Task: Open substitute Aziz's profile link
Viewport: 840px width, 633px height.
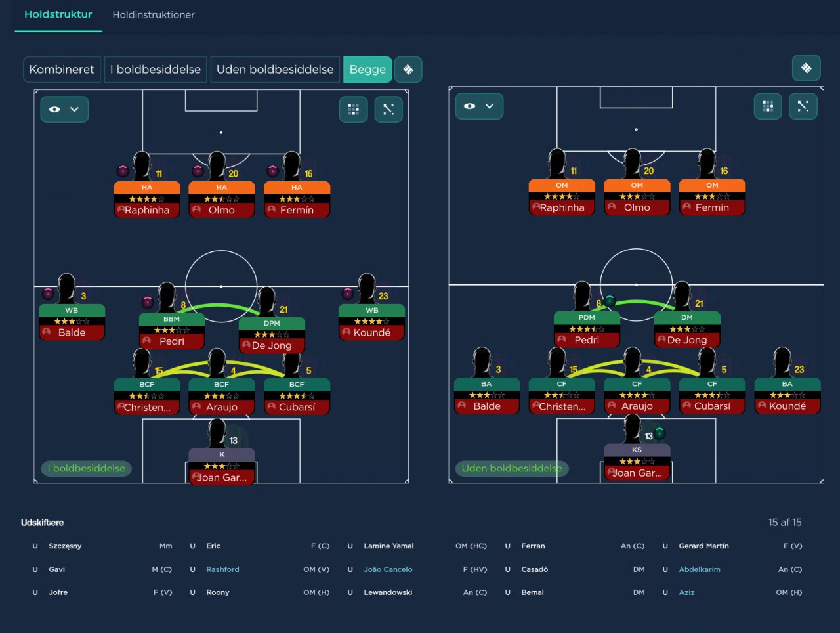Action: pos(686,592)
